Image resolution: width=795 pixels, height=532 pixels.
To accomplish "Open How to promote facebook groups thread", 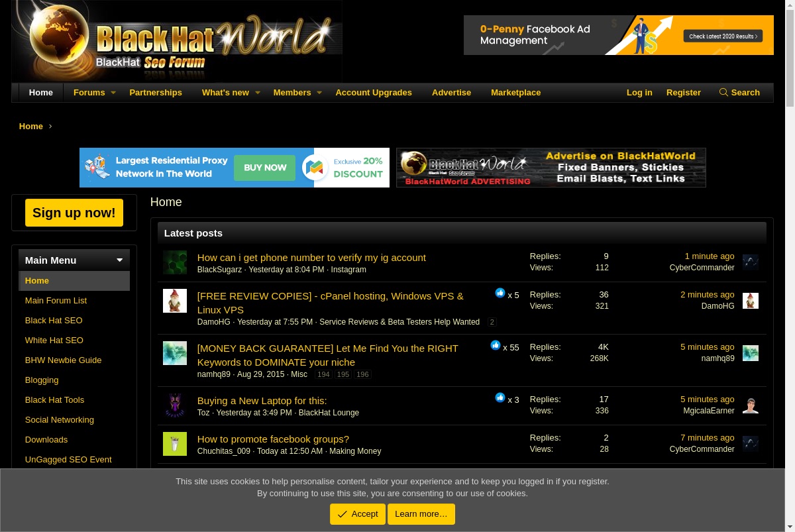I will pos(273,439).
